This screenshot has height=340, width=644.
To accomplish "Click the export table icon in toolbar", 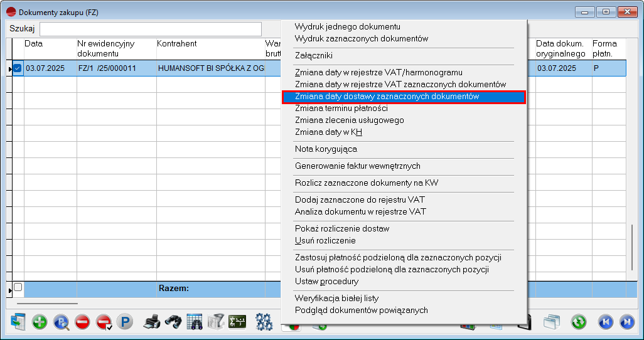I will (18, 322).
